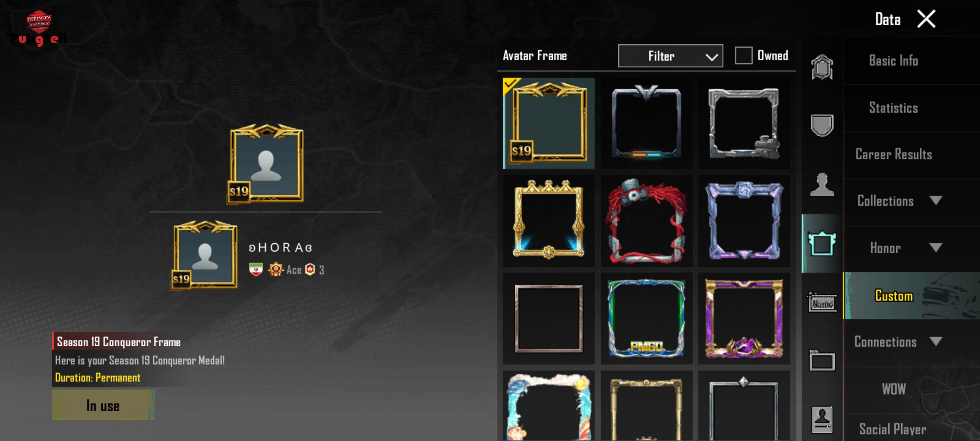The image size is (980, 441).
Task: Click the profile card icon at sidebar bottom
Action: [x=822, y=419]
